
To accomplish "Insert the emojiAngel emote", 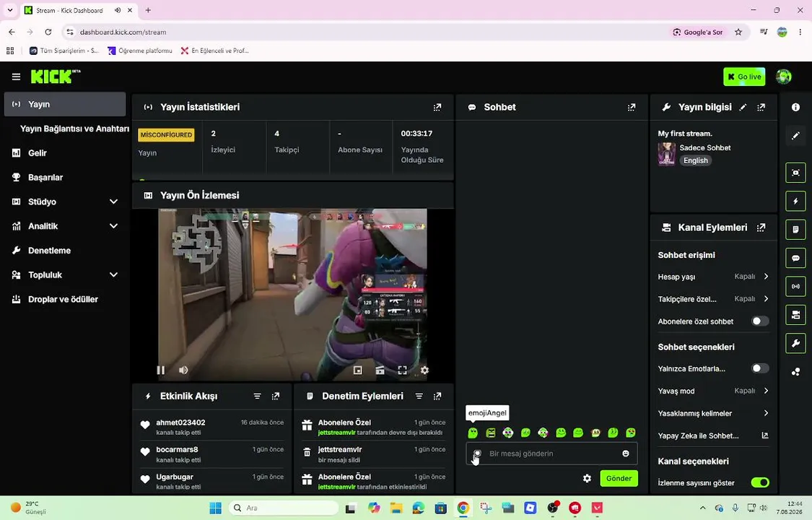I will (x=473, y=433).
